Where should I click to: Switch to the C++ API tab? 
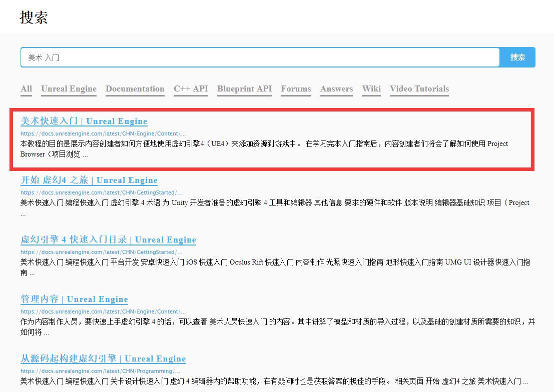[191, 89]
